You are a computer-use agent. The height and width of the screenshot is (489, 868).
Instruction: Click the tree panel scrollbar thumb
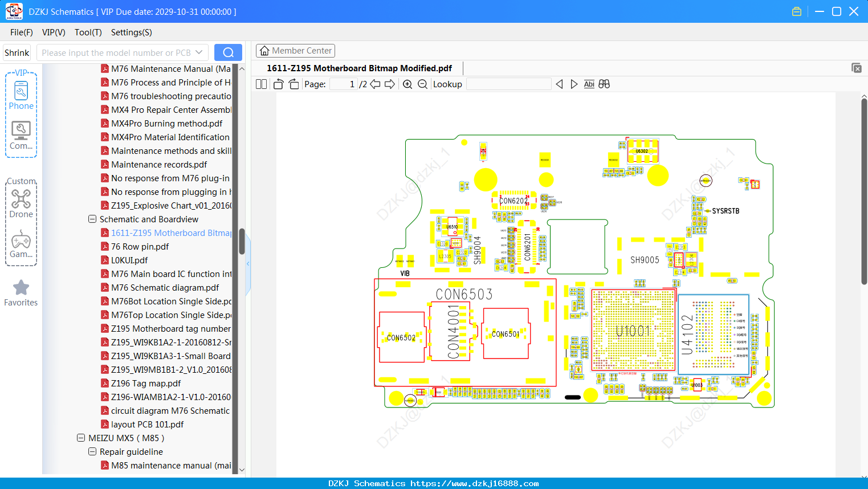[x=242, y=242]
